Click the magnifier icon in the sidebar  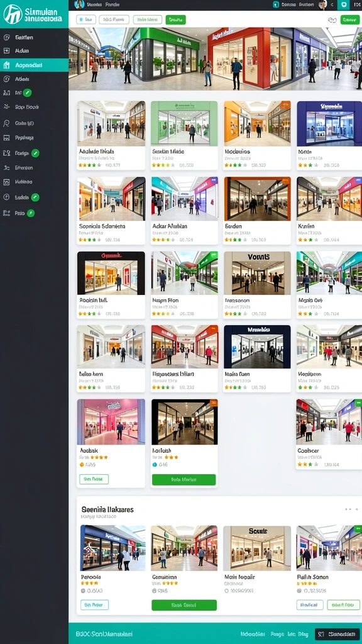coord(6,123)
